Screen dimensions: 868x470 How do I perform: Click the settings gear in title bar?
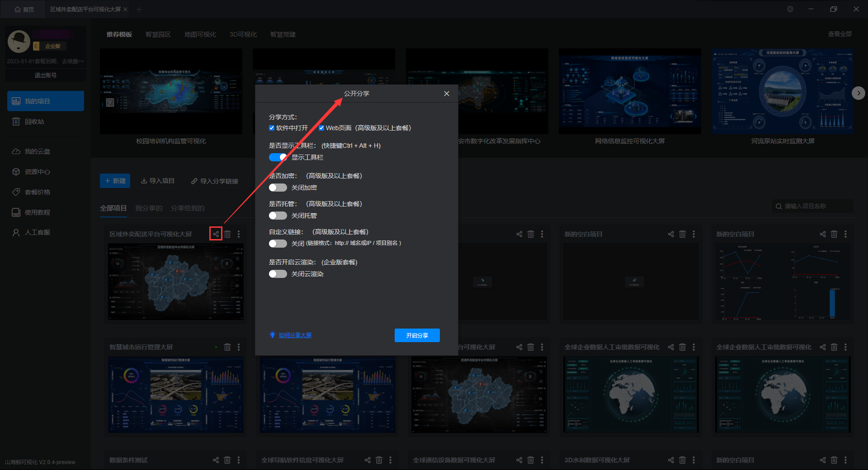tap(790, 9)
